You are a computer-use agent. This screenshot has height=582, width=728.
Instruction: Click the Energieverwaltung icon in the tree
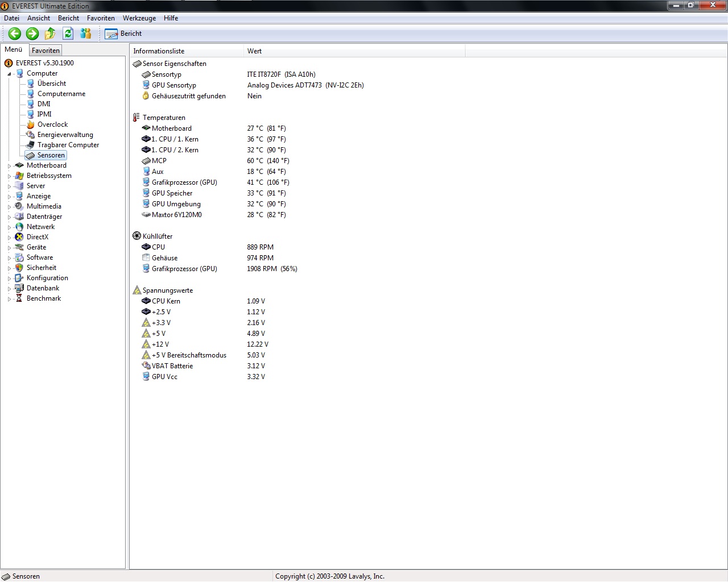pyautogui.click(x=31, y=135)
